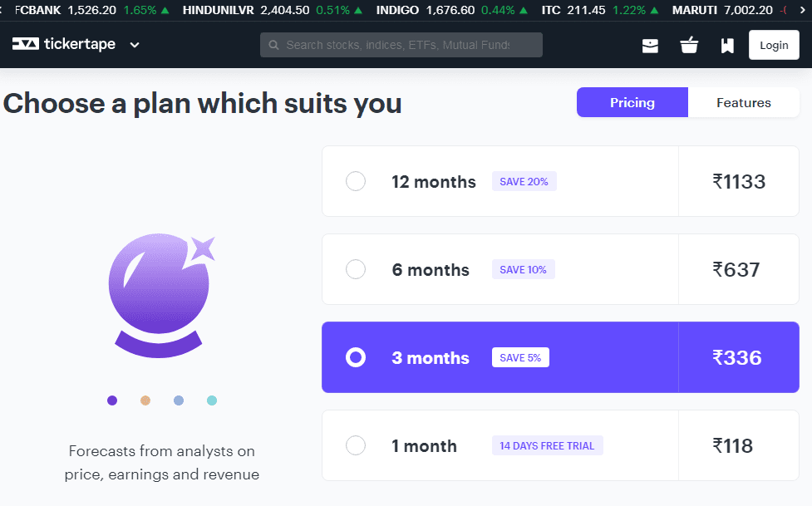Click the Login button
This screenshot has height=506, width=812.
point(774,45)
